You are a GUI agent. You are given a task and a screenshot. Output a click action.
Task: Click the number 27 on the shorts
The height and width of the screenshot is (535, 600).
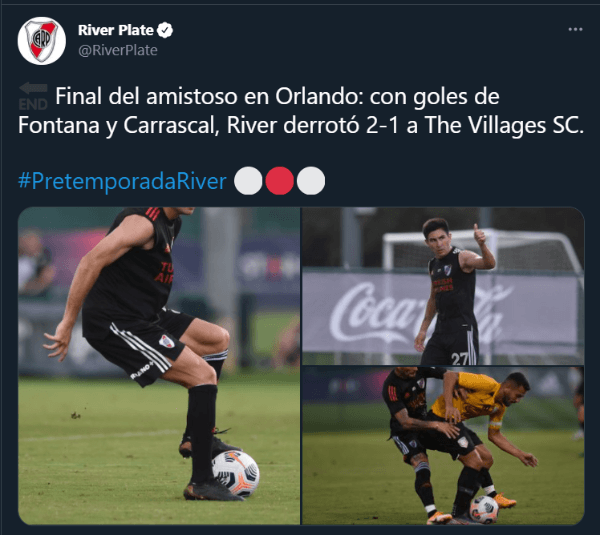point(460,359)
